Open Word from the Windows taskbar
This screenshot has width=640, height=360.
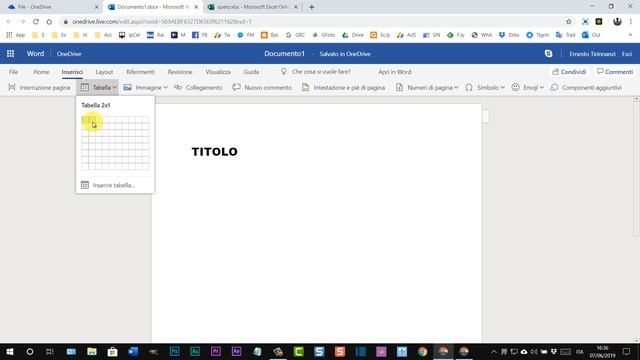click(x=133, y=351)
